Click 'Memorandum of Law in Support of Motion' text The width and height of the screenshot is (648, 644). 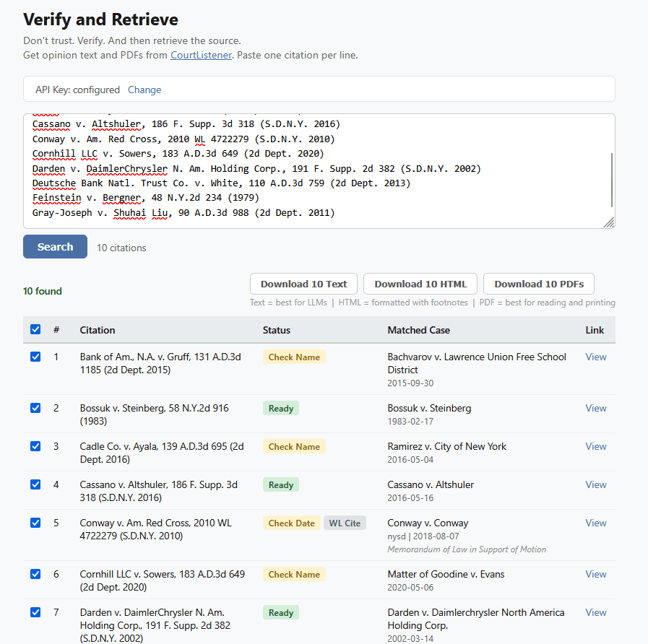point(467,549)
